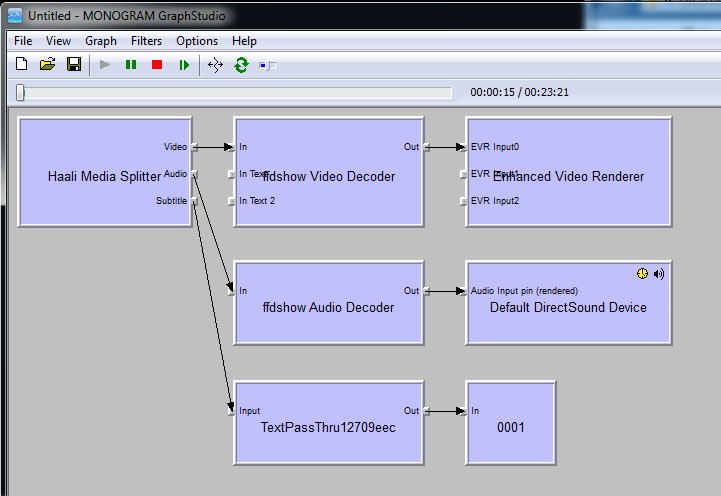Click the yellow clock icon on DirectSound

tap(642, 273)
